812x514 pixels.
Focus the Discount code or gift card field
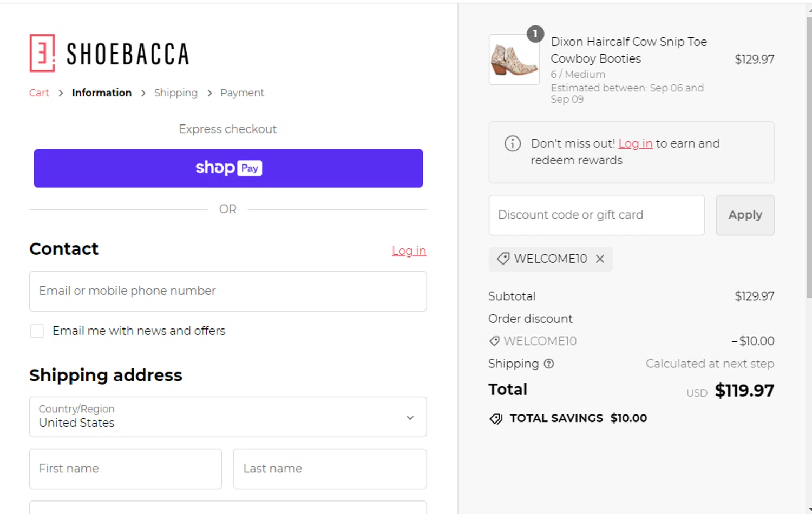click(x=597, y=215)
